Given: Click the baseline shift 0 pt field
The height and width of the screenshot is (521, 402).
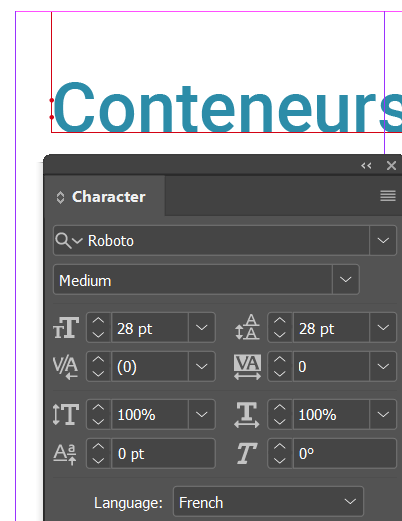Looking at the screenshot, I should [x=163, y=454].
